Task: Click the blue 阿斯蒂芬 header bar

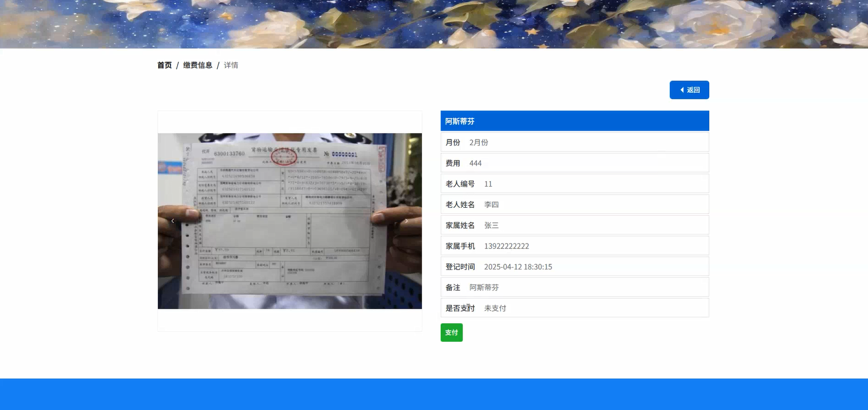Action: (x=575, y=121)
